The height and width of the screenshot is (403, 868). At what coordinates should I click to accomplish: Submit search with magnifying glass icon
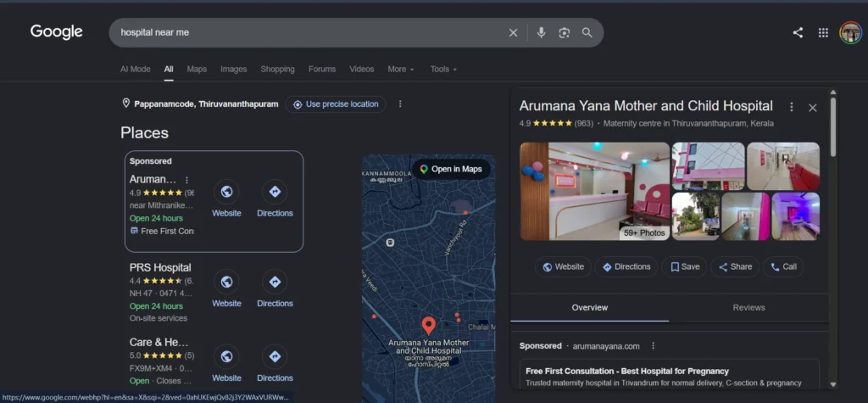(587, 33)
